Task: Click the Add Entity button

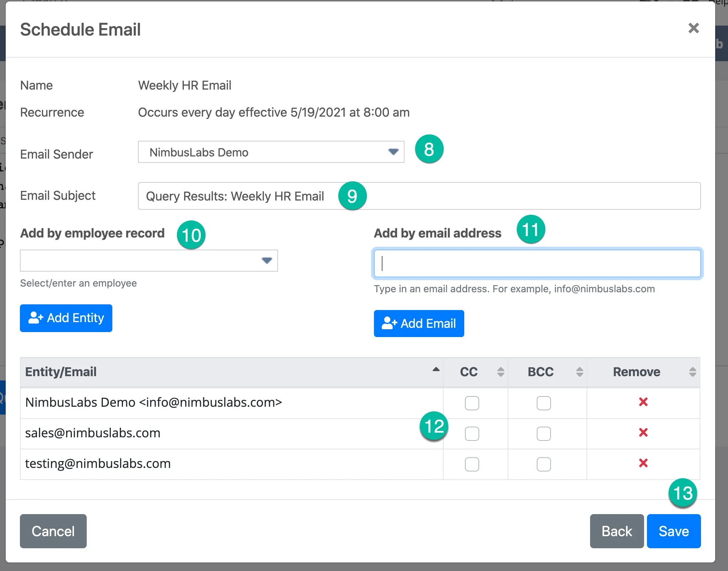Action: tap(66, 318)
